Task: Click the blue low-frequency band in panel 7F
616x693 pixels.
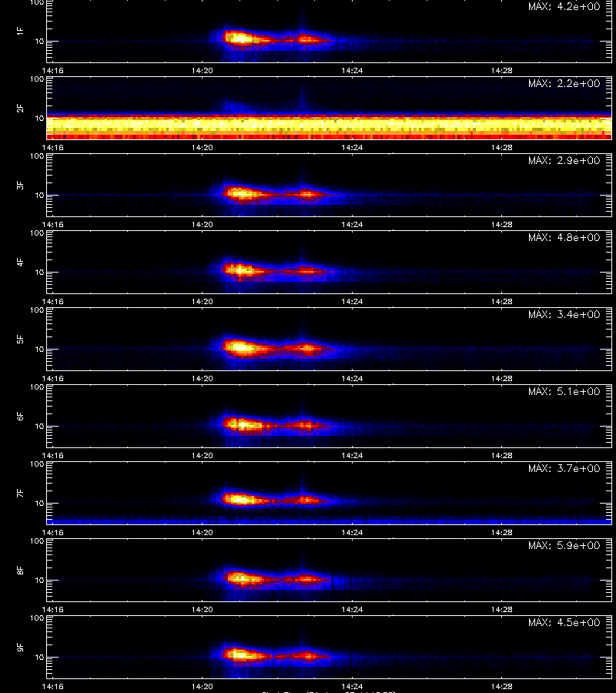Action: click(x=330, y=521)
